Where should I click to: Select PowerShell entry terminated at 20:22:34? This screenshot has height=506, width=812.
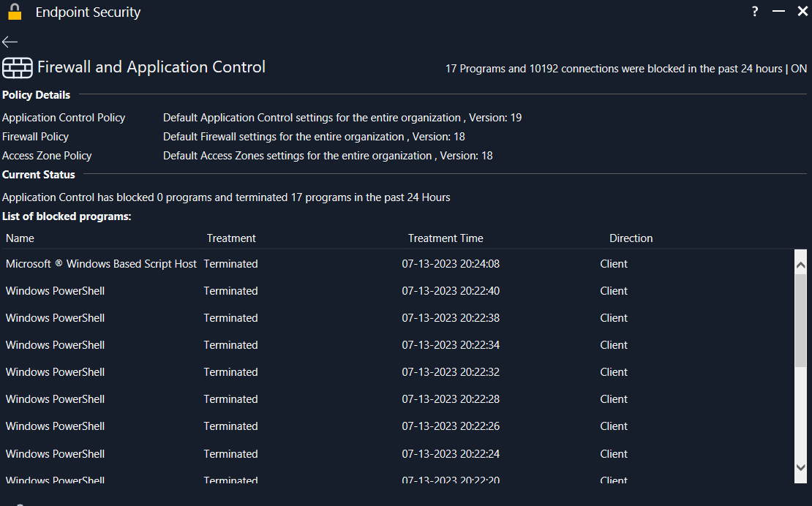coord(56,345)
